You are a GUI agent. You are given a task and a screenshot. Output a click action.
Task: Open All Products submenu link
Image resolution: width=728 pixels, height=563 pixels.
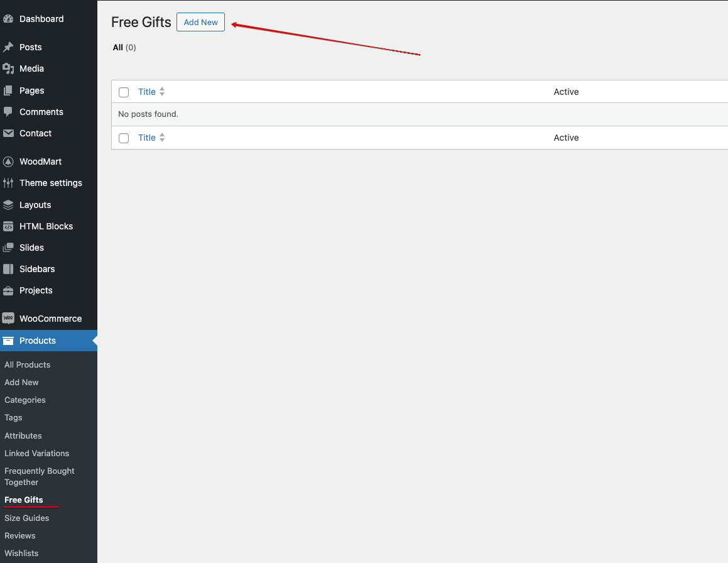[x=28, y=364]
